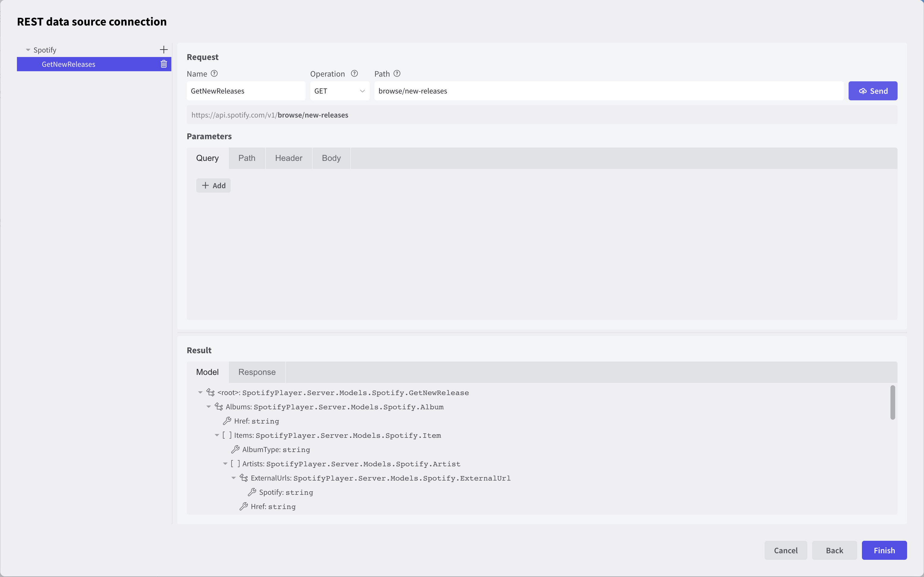The height and width of the screenshot is (577, 924).
Task: Add a new query parameter
Action: (213, 186)
